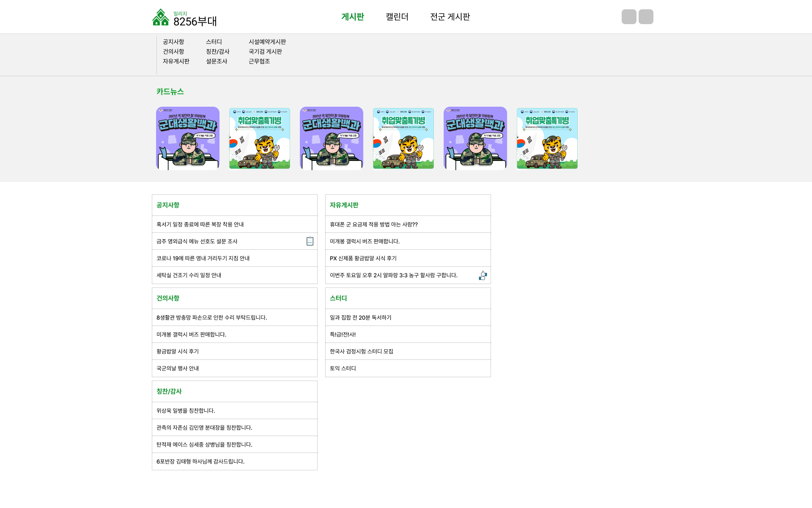Click the second gray square button in header
812x508 pixels.
click(646, 17)
